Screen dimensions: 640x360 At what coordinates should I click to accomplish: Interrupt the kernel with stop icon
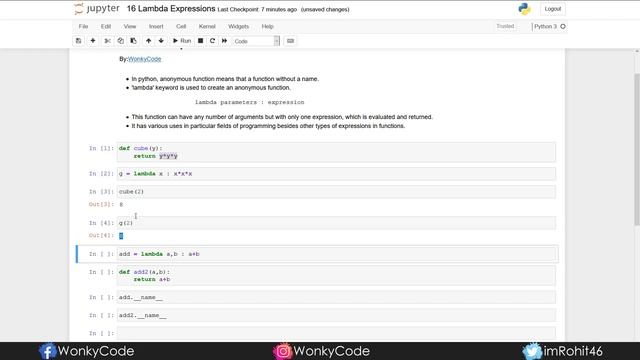click(200, 41)
